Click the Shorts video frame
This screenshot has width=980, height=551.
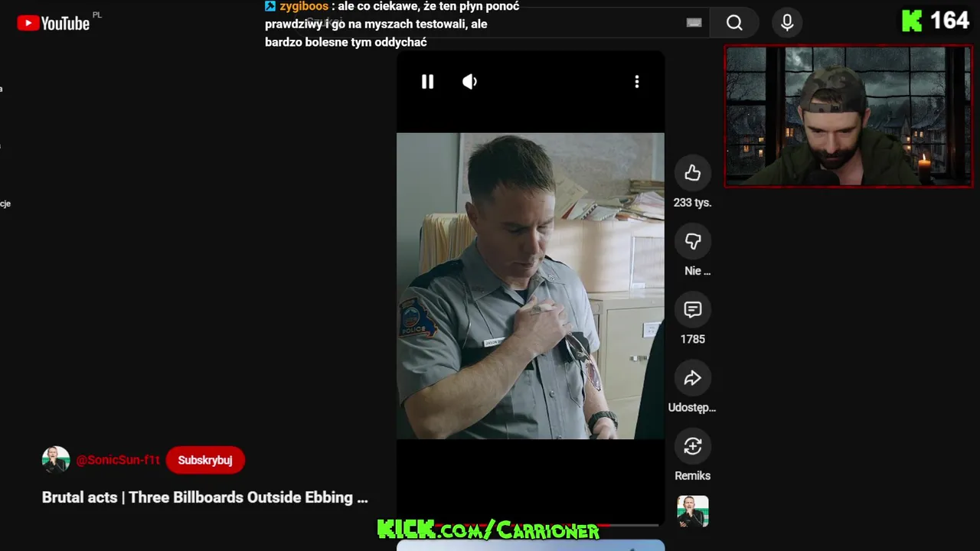(531, 286)
